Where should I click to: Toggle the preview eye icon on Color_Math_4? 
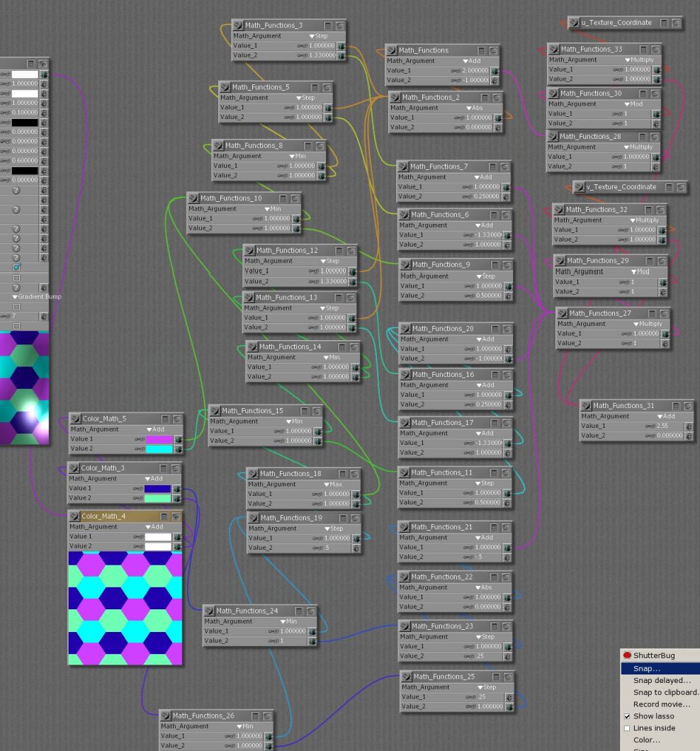click(x=176, y=516)
